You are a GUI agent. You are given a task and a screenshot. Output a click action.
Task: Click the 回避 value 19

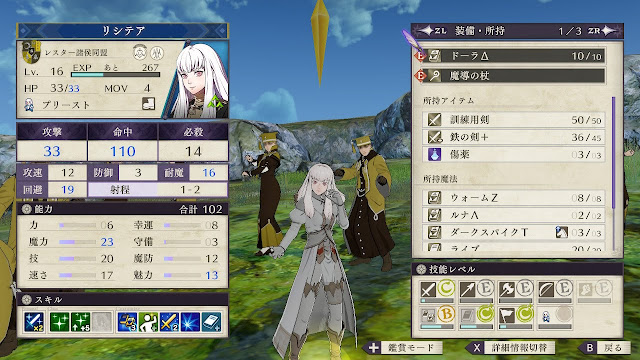(x=67, y=189)
